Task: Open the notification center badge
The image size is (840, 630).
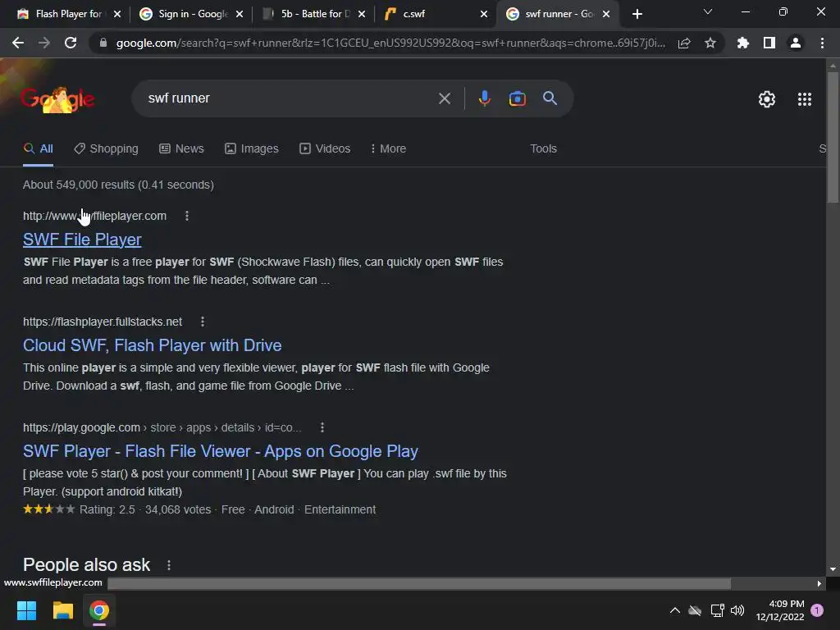Action: click(x=817, y=610)
